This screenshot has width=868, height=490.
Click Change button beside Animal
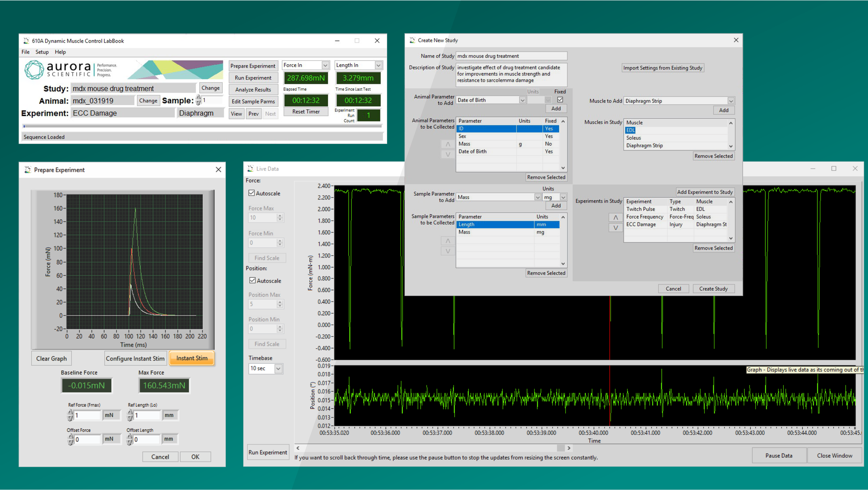148,101
